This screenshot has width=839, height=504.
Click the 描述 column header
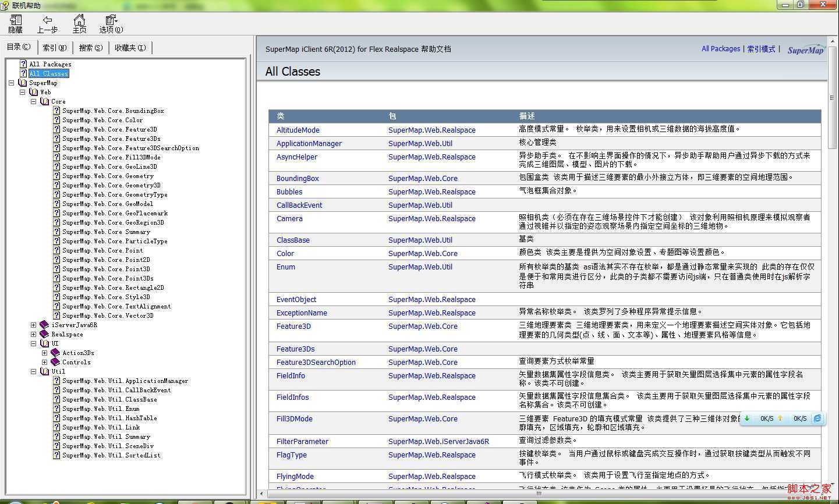[x=527, y=116]
